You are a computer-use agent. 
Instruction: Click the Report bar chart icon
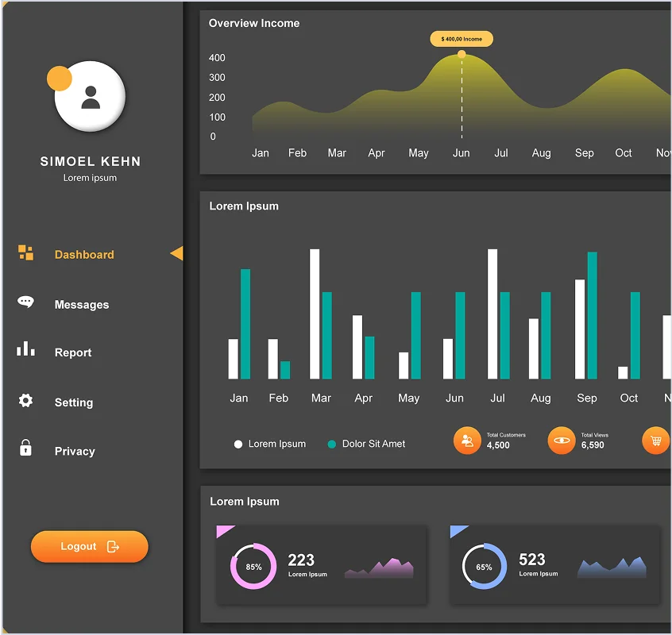pyautogui.click(x=25, y=348)
